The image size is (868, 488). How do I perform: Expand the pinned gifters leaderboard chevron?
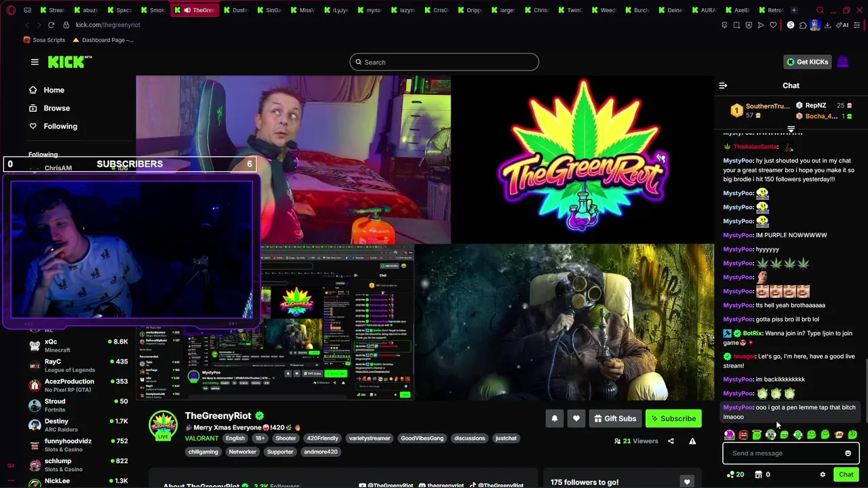tap(791, 129)
